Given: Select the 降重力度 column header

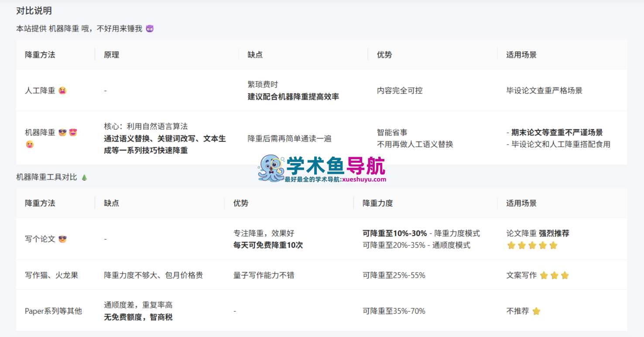Looking at the screenshot, I should tap(377, 203).
